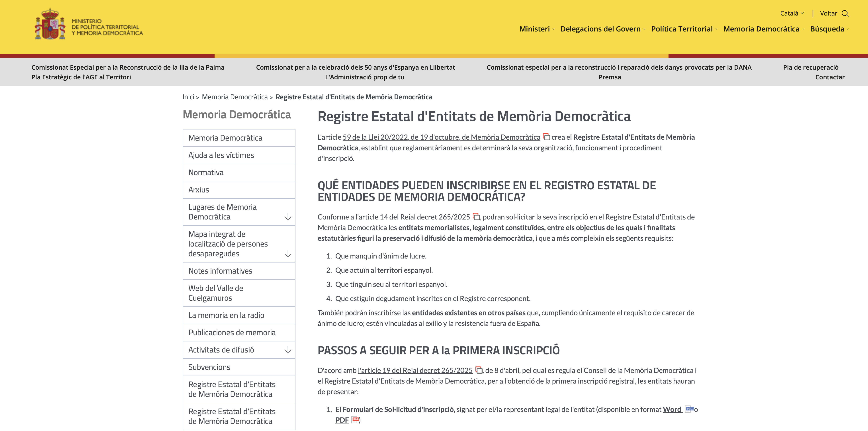The width and height of the screenshot is (868, 431).
Task: Click the PDF file icon
Action: pos(355,419)
